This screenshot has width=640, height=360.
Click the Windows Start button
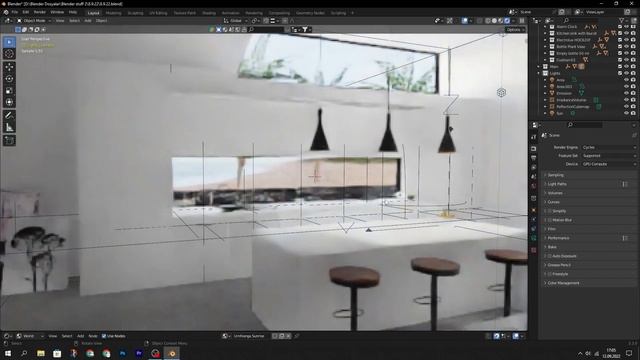[x=8, y=353]
